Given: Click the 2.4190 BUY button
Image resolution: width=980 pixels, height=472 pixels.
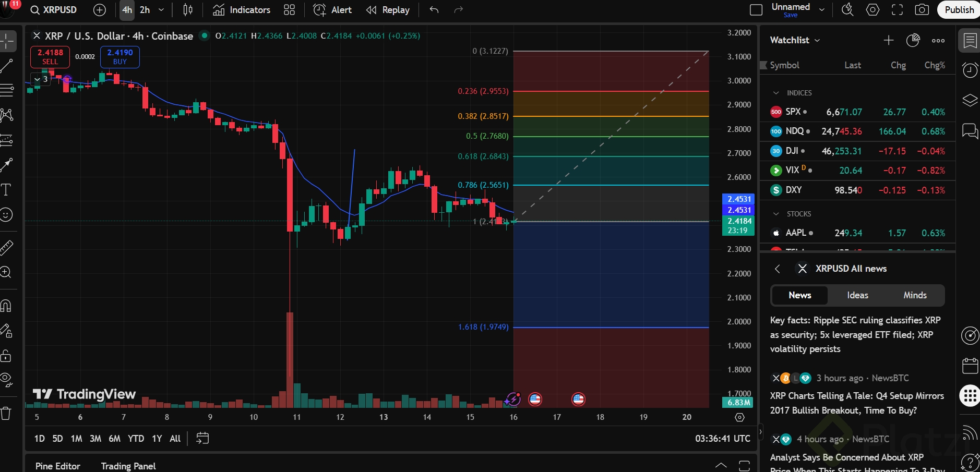Looking at the screenshot, I should coord(120,57).
